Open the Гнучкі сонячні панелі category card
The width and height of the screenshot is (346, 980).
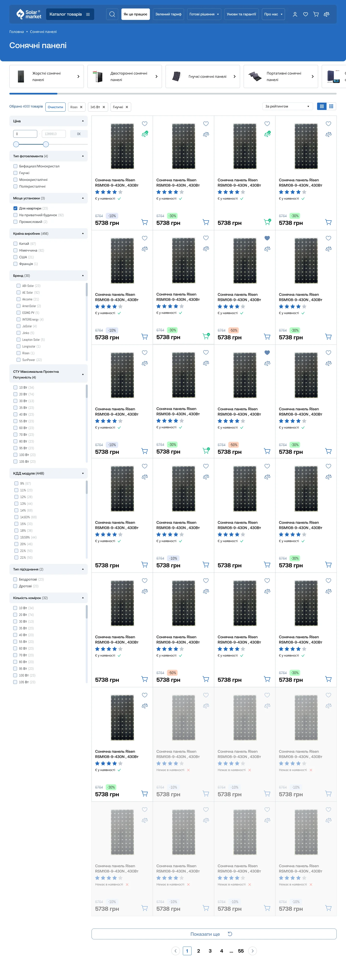(203, 76)
